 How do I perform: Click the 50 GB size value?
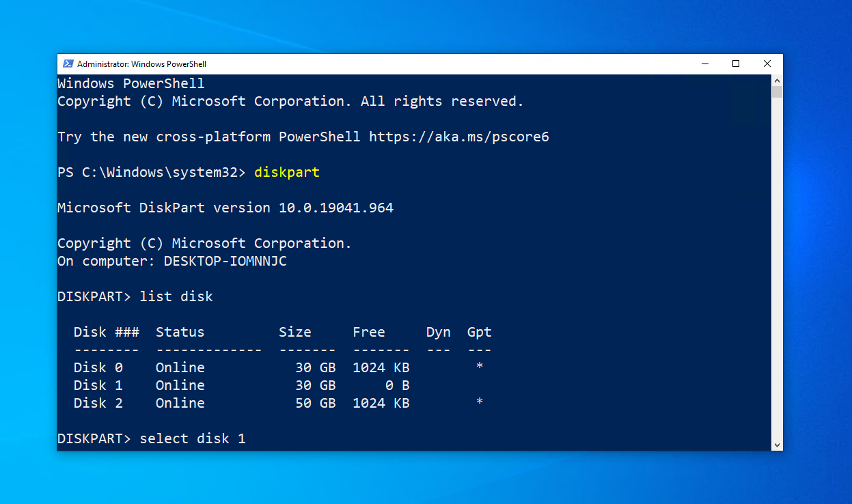315,403
